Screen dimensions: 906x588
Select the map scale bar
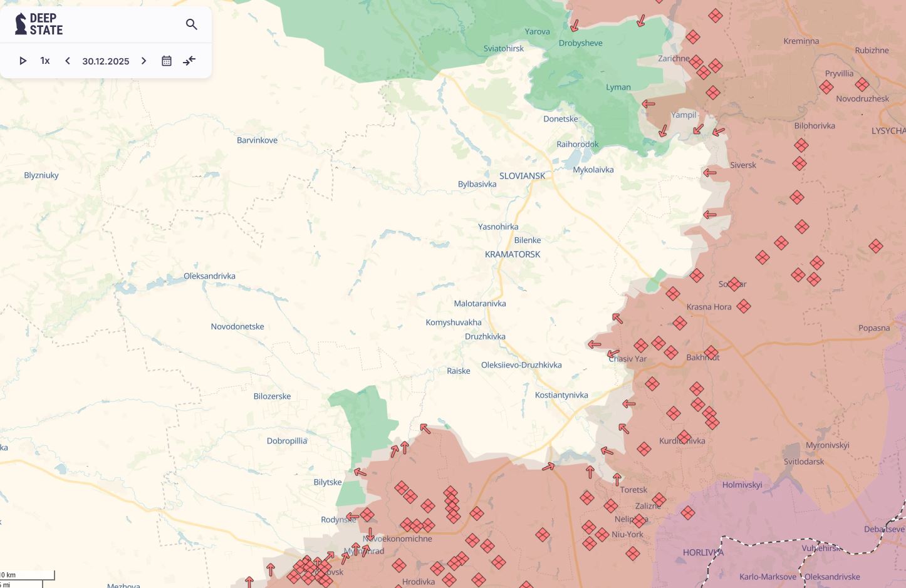pos(28,579)
